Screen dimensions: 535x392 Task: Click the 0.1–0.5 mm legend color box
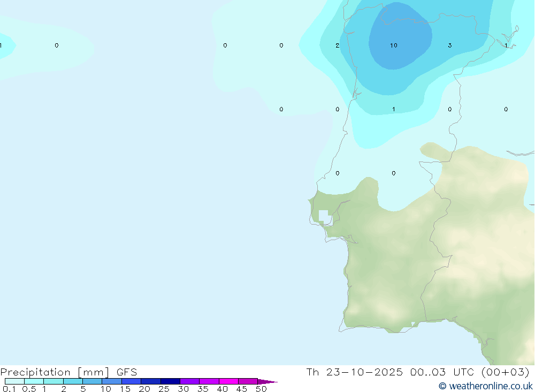tap(14, 381)
